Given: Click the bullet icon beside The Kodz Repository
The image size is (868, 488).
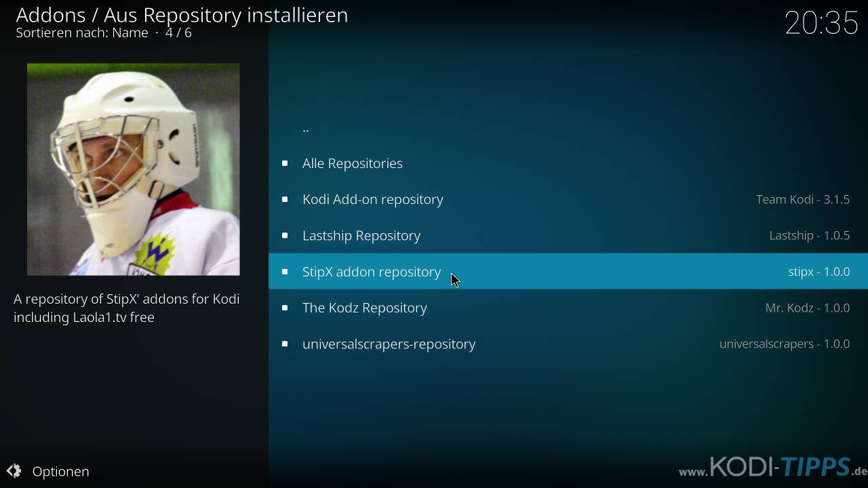Looking at the screenshot, I should point(285,308).
